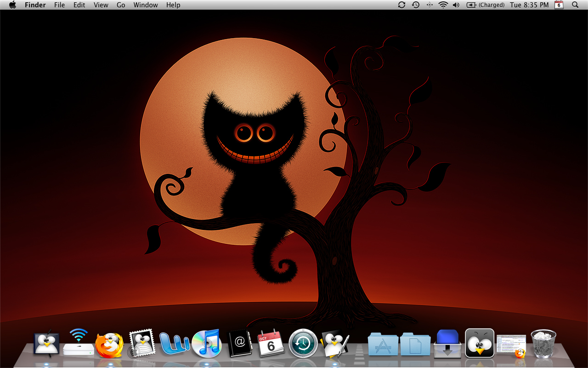Open the File menu

tap(59, 5)
